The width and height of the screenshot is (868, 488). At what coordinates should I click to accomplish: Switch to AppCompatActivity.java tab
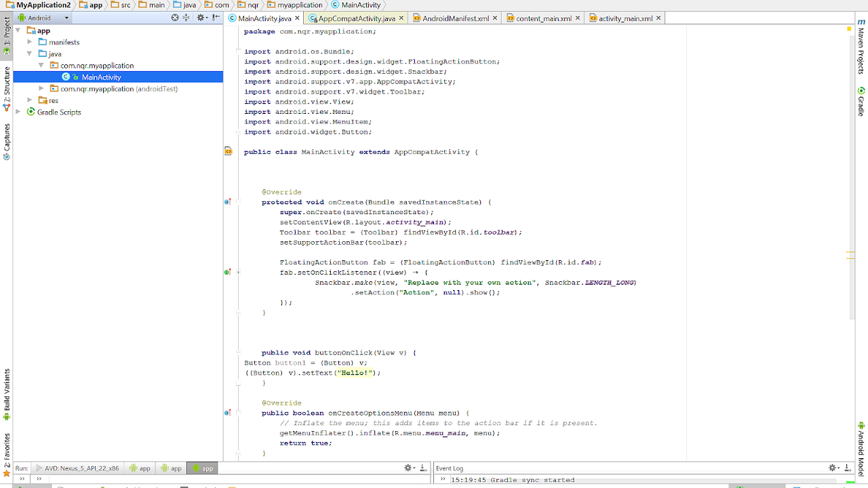click(x=357, y=18)
